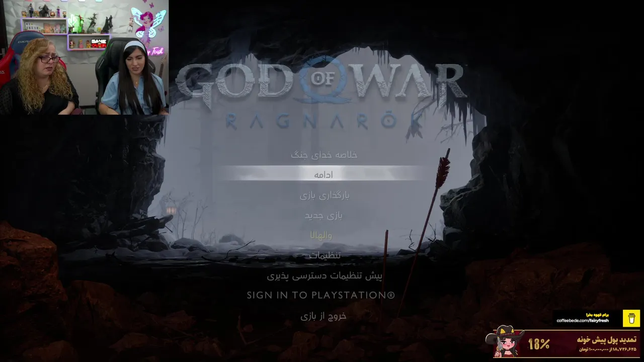This screenshot has width=644, height=362.
Task: Click the streamer webcam overlay
Action: tap(85, 57)
